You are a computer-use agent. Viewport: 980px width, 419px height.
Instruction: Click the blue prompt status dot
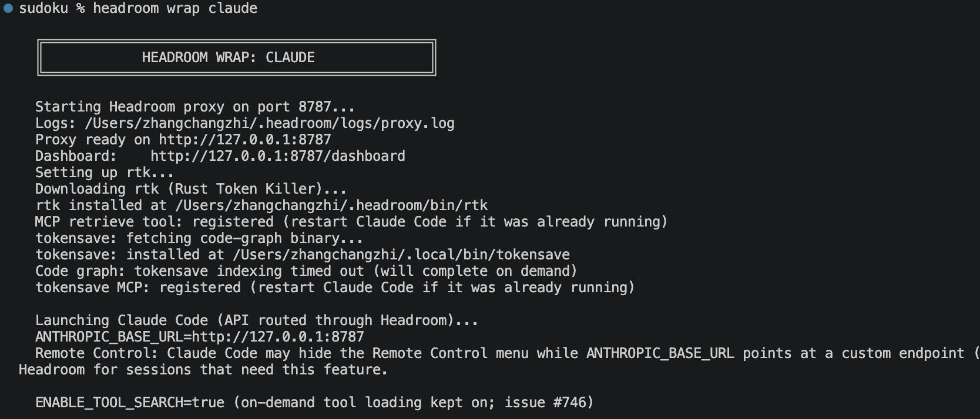pos(8,8)
